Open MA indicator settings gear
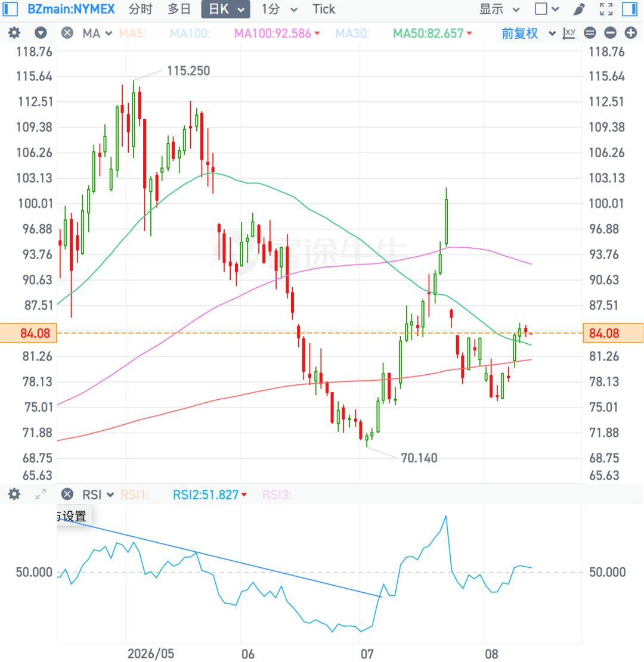 point(14,33)
